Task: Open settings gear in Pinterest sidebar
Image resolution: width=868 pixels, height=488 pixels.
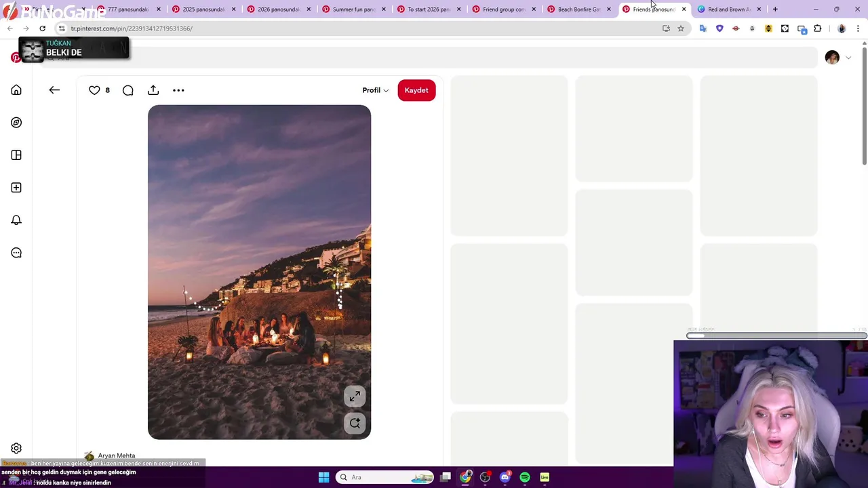Action: (16, 448)
